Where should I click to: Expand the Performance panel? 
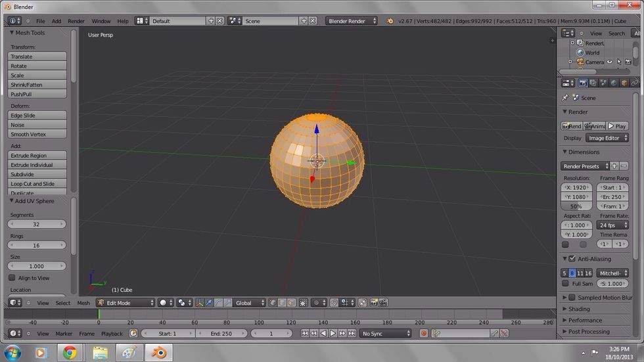tap(585, 320)
